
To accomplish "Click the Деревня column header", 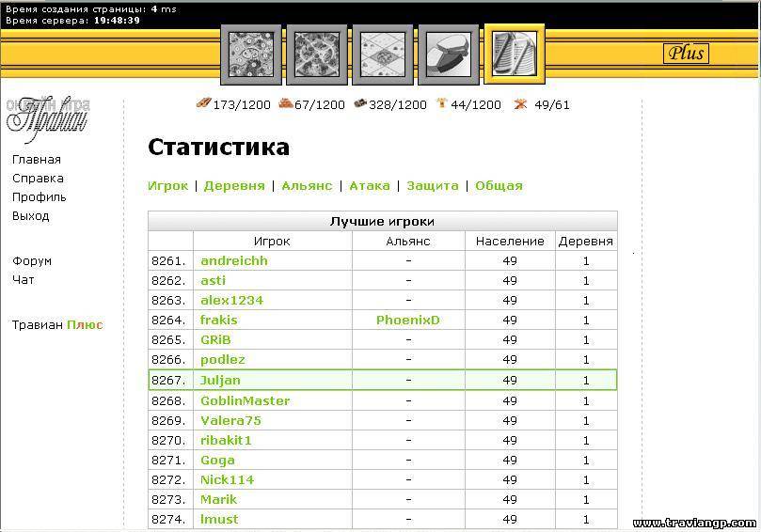I will click(586, 242).
